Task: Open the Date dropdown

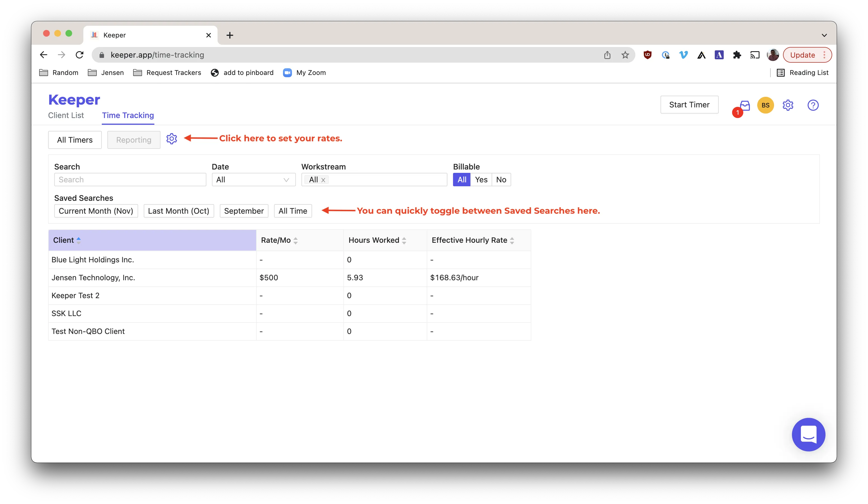Action: (254, 180)
